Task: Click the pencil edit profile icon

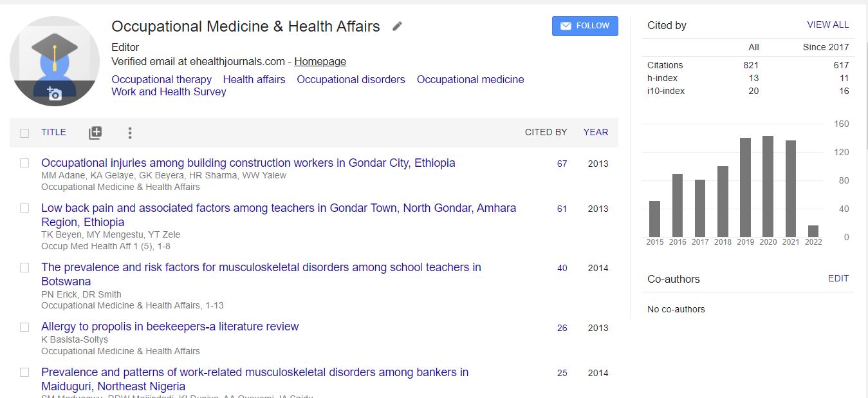Action: pyautogui.click(x=398, y=26)
